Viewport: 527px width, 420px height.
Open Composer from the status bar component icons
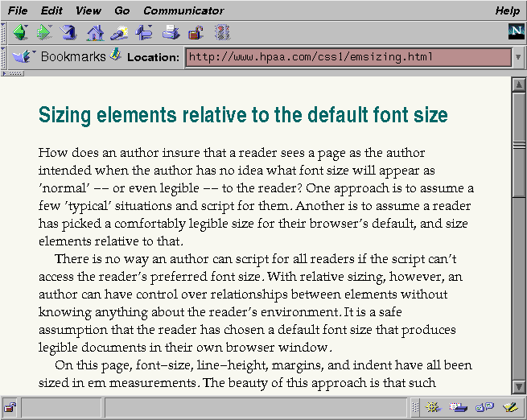(508, 407)
